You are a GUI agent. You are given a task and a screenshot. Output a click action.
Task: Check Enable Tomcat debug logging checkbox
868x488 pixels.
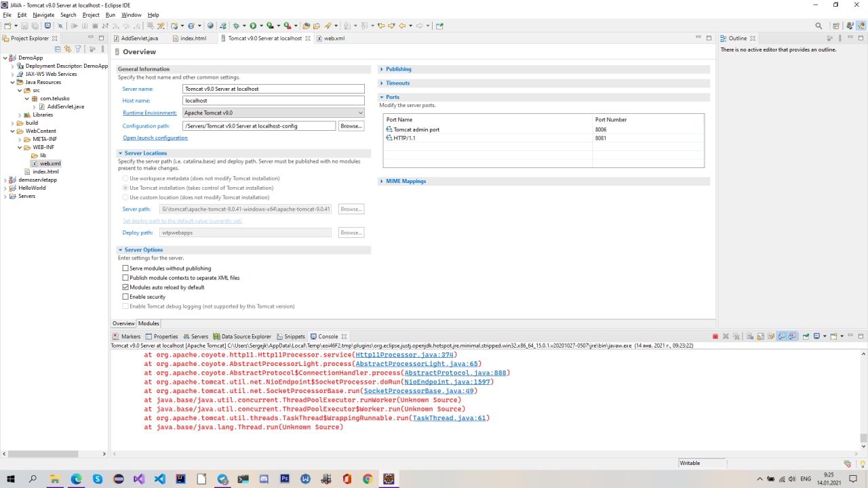(x=125, y=306)
